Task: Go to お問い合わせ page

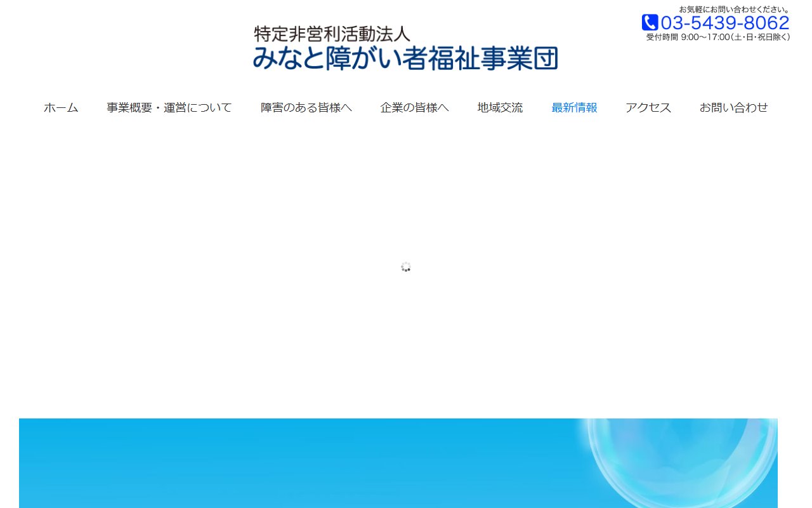Action: click(x=734, y=108)
